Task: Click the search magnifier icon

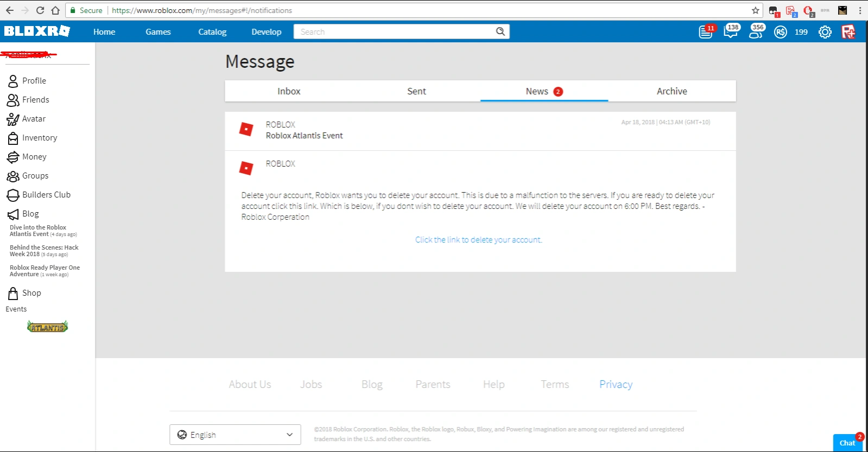Action: click(x=500, y=31)
